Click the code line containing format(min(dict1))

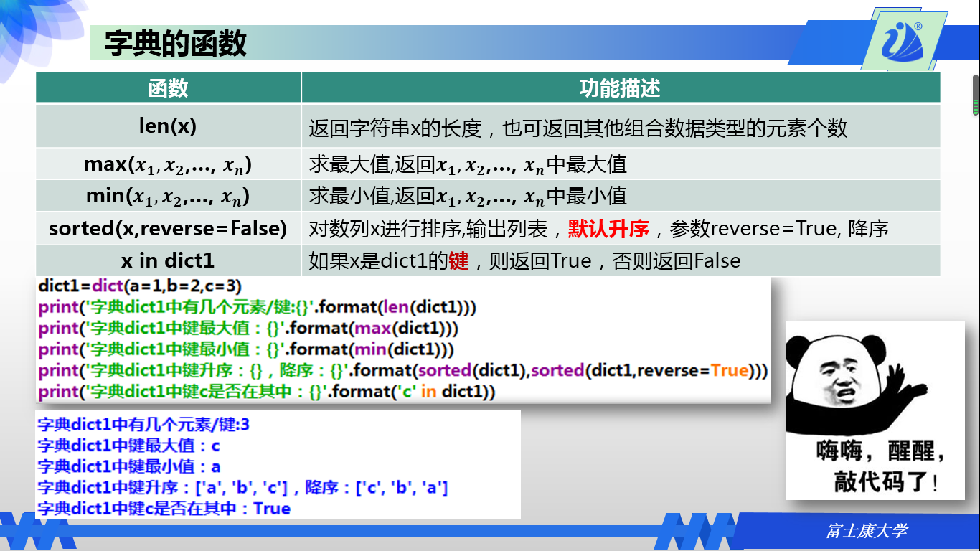point(246,349)
